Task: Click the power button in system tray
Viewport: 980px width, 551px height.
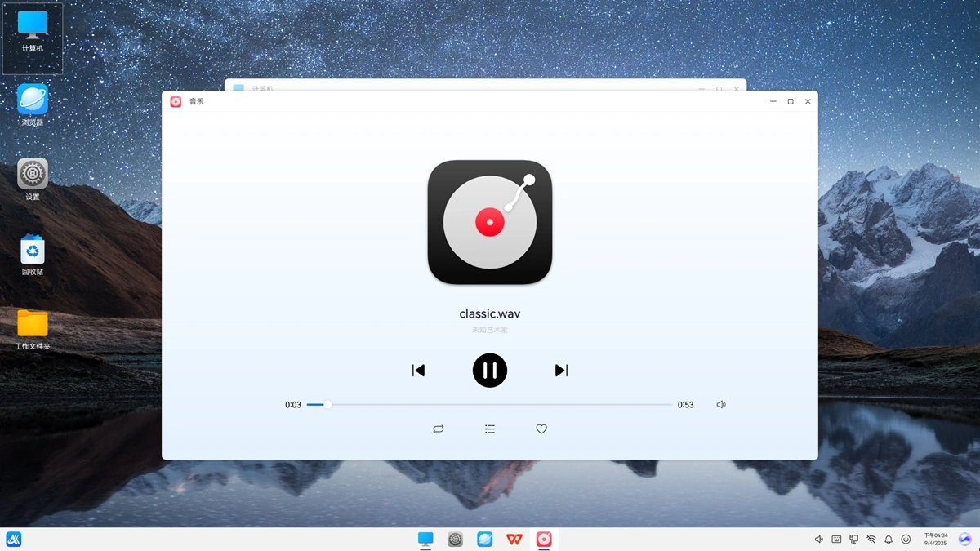Action: click(906, 540)
